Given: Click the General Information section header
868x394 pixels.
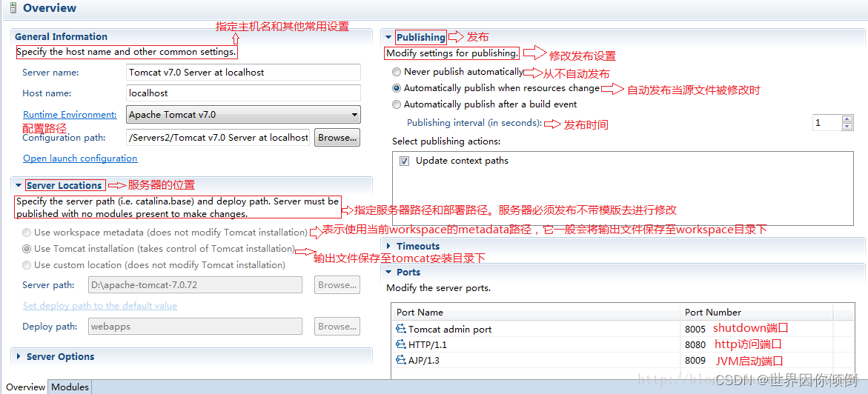Looking at the screenshot, I should [x=61, y=36].
